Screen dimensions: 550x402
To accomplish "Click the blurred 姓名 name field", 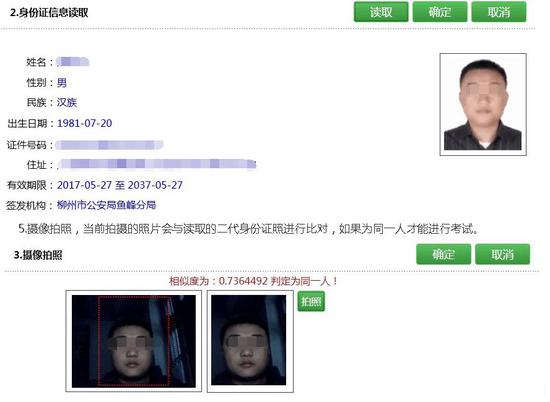I will [x=73, y=62].
